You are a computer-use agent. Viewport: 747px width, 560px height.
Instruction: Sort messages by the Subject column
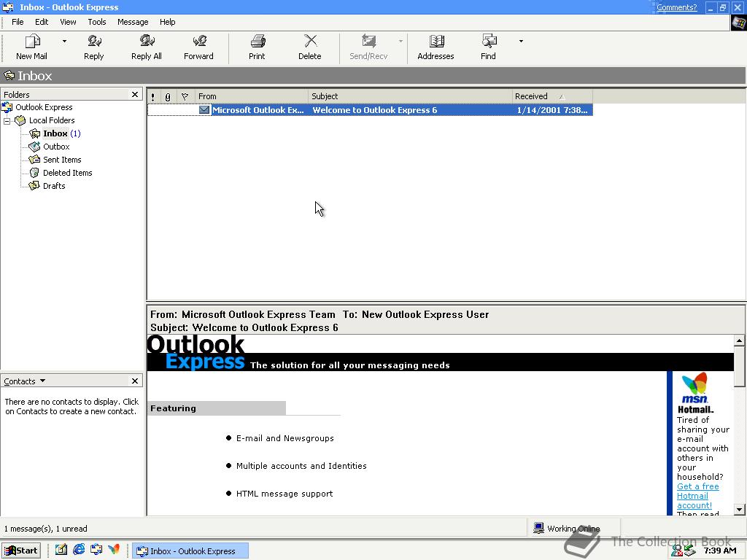[x=410, y=96]
